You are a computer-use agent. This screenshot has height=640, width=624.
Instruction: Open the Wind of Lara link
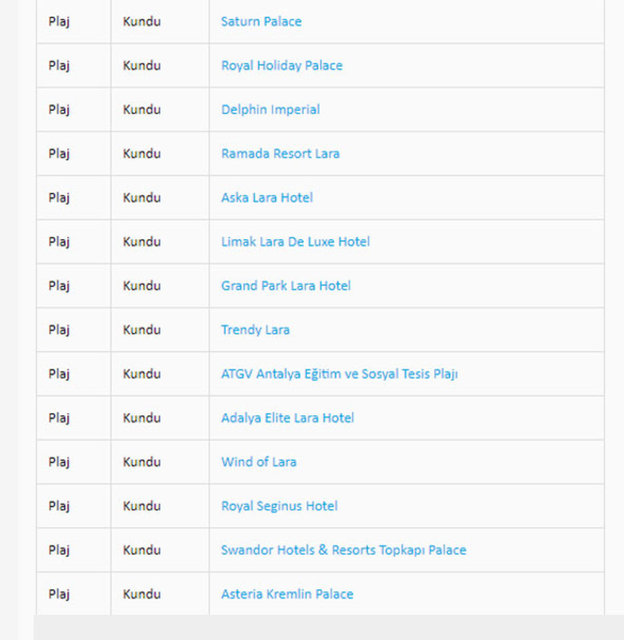point(258,462)
